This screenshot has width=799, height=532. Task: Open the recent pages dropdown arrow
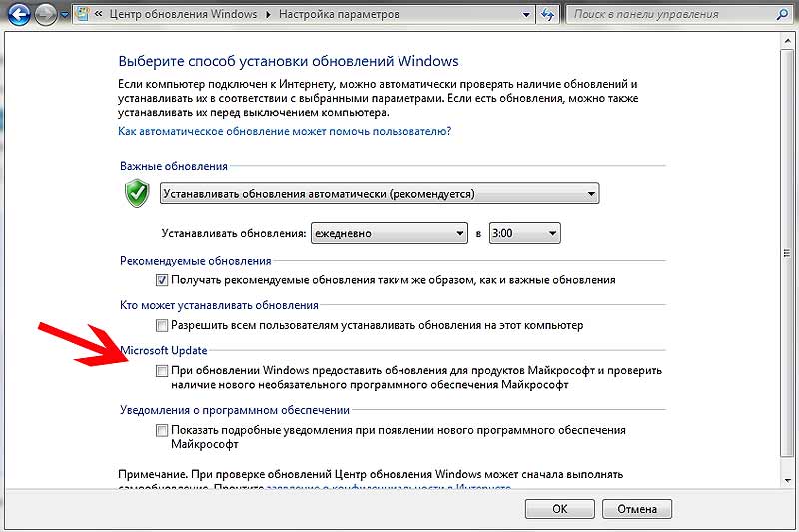[64, 15]
